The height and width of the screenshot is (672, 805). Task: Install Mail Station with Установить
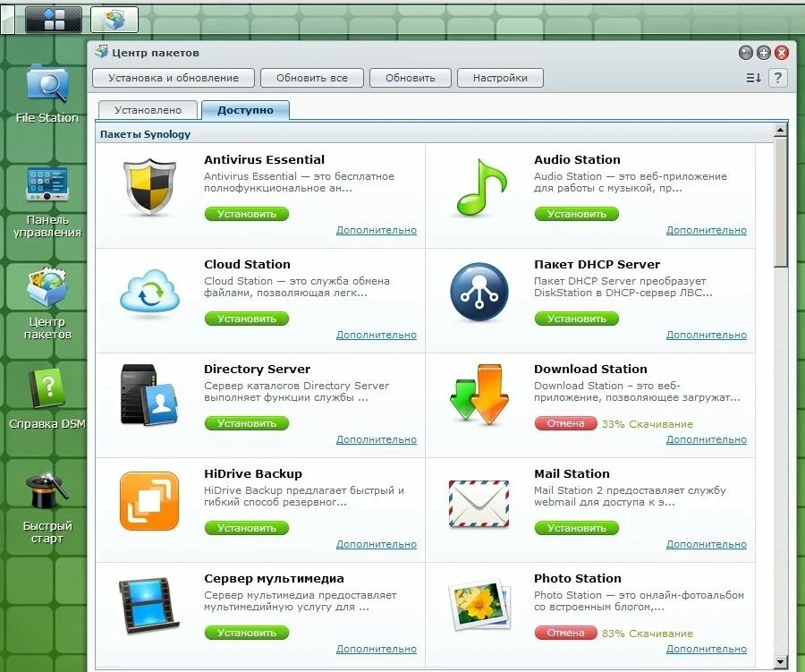click(x=577, y=528)
